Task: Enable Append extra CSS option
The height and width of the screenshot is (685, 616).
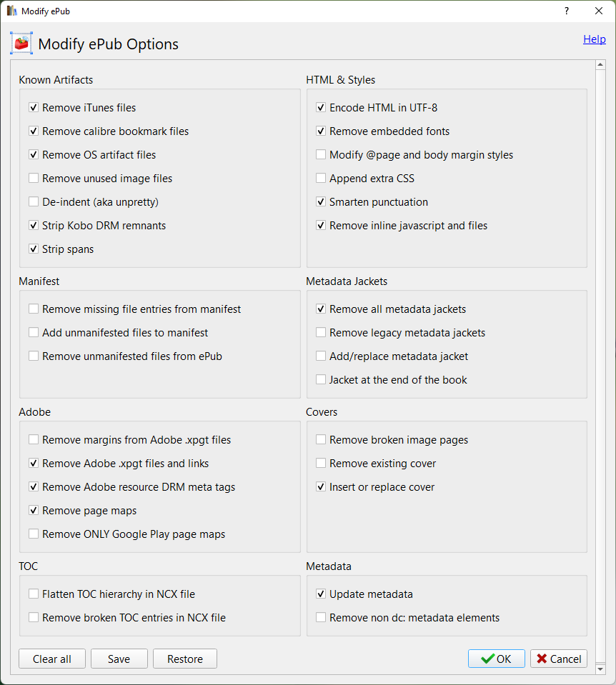Action: tap(321, 179)
